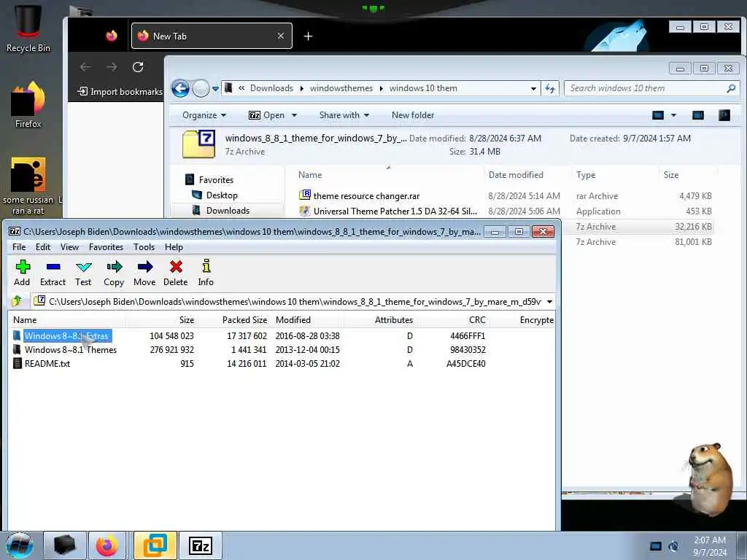The image size is (747, 560).
Task: Refresh the Explorer folder view
Action: click(550, 88)
